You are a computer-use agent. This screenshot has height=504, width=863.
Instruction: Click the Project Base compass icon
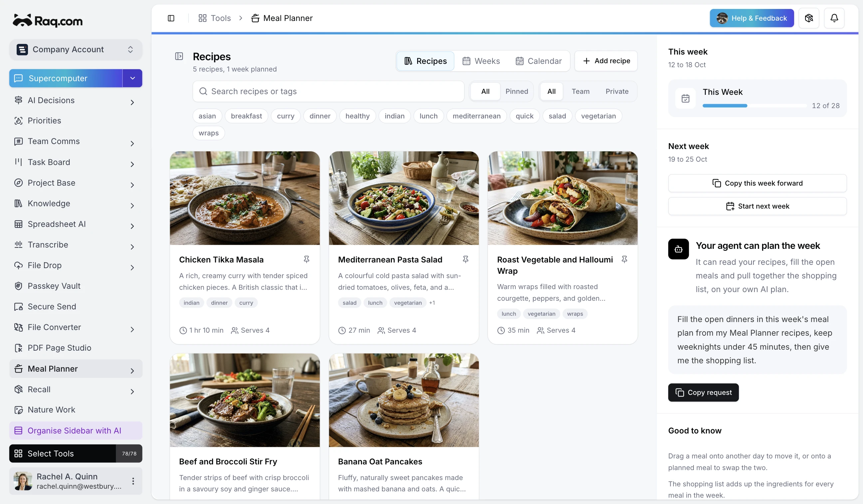[19, 183]
